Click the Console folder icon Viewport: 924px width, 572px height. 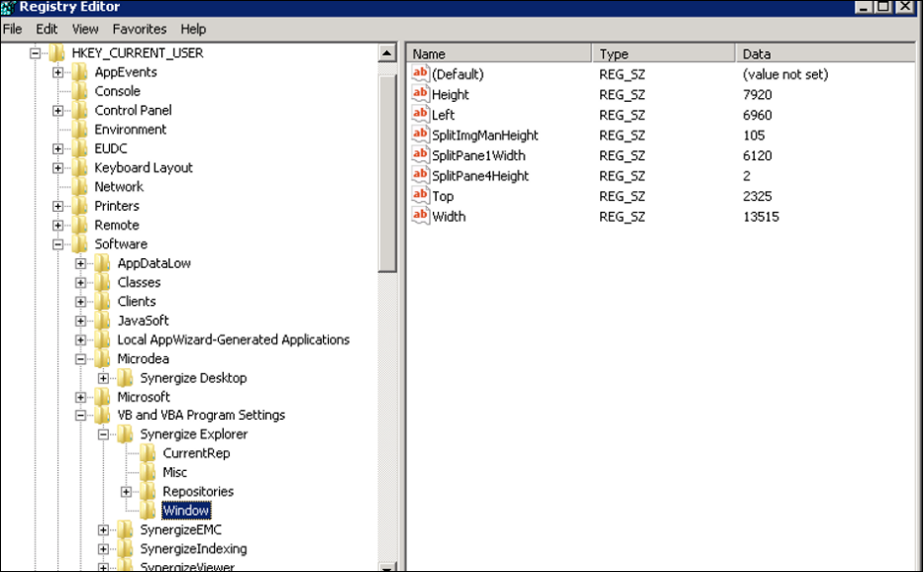[x=79, y=91]
